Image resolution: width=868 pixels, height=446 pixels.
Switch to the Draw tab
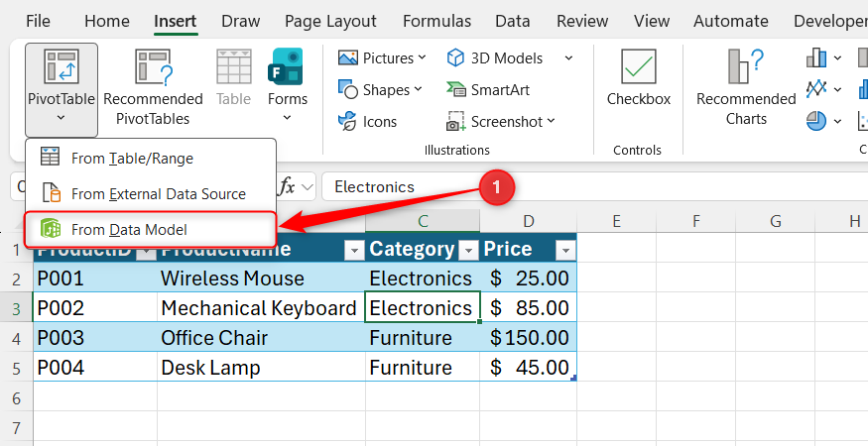point(240,21)
